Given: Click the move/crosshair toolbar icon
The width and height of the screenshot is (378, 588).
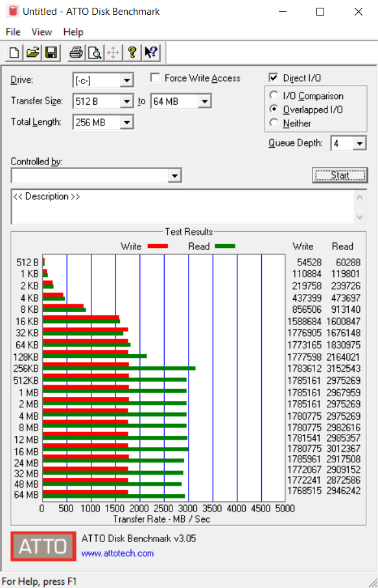Looking at the screenshot, I should (x=113, y=52).
